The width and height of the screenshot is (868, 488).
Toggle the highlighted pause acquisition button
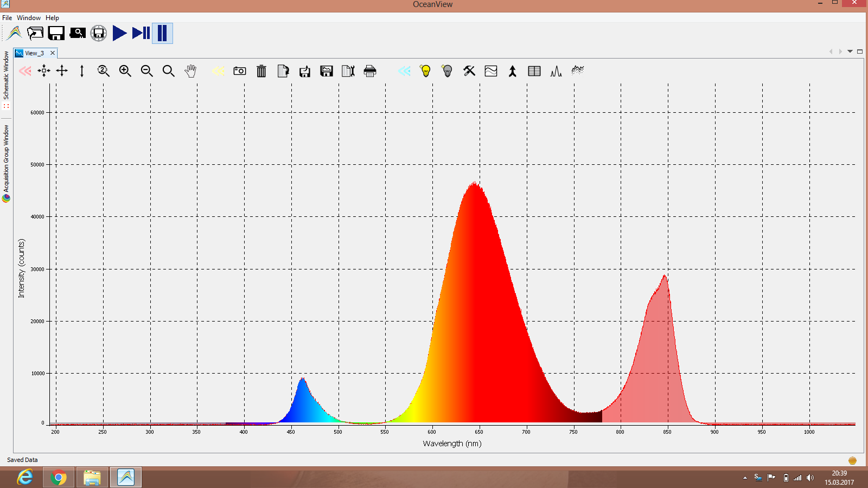pos(162,33)
